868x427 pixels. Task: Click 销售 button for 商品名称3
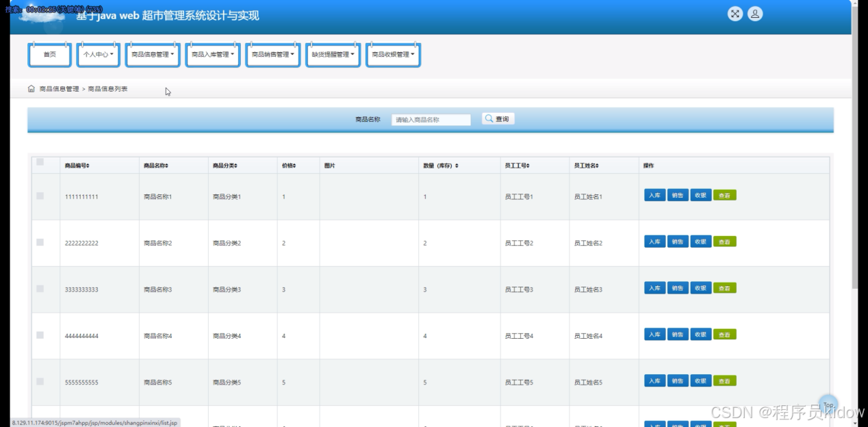click(678, 288)
